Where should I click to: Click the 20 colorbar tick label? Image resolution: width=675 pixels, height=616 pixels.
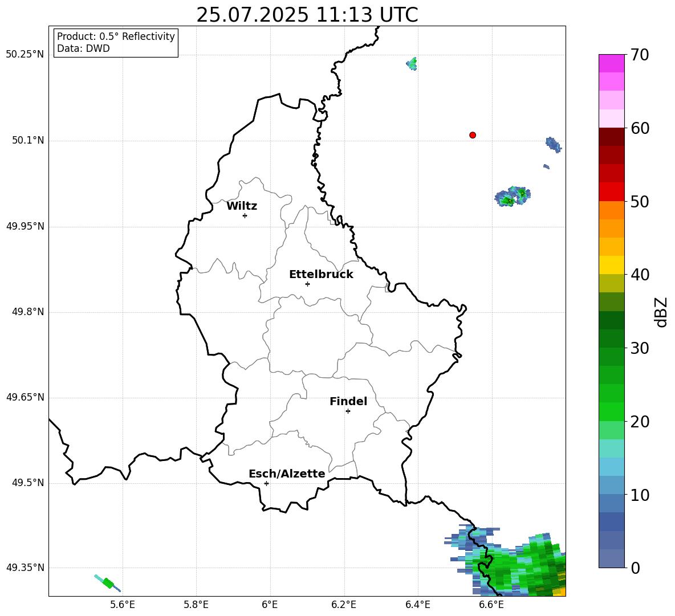pos(640,421)
